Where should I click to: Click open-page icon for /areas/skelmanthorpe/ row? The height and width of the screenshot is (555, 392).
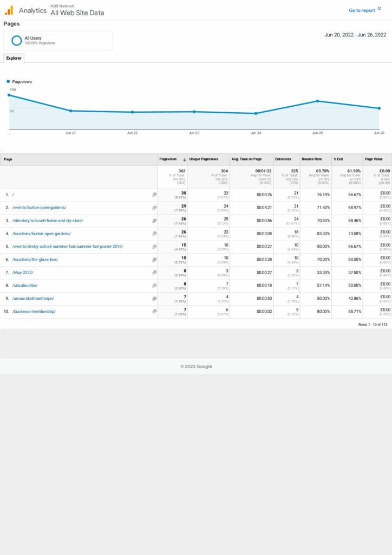click(x=154, y=299)
